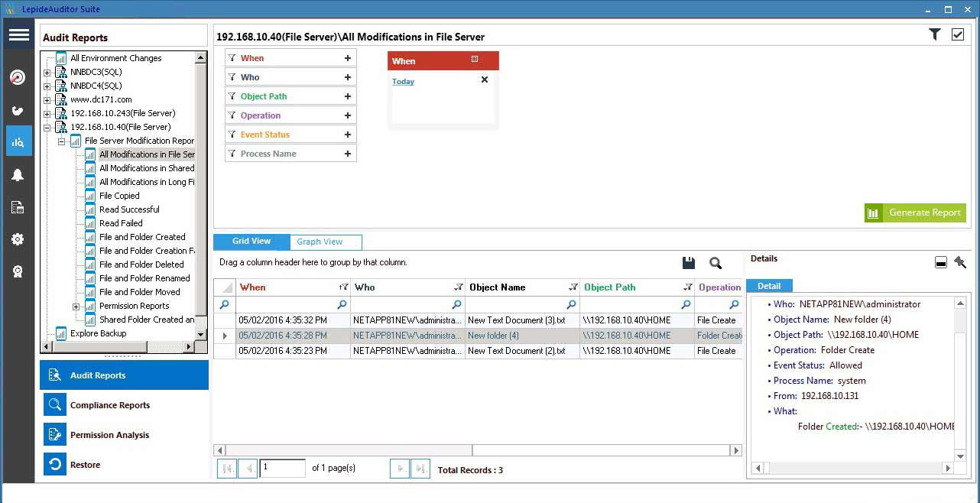Collapse the 192.168.10.40(File Server) node
This screenshot has width=980, height=503.
pos(47,128)
